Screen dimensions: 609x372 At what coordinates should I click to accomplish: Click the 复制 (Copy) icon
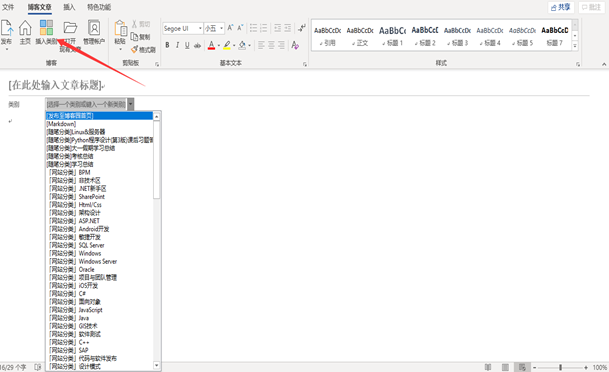point(134,37)
